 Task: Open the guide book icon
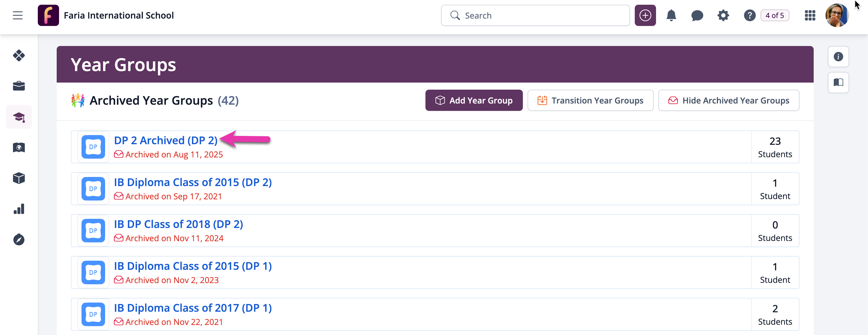click(x=838, y=83)
